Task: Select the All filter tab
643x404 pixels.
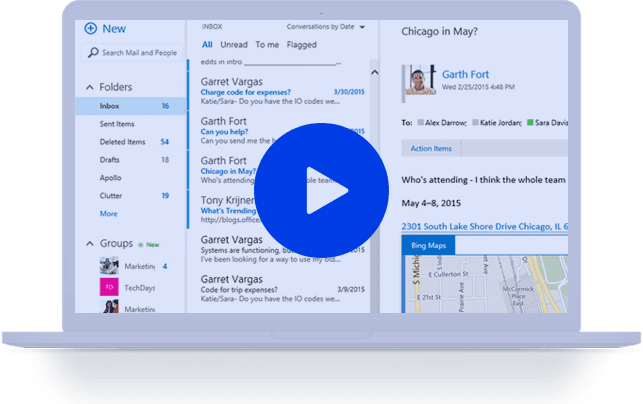Action: tap(206, 44)
